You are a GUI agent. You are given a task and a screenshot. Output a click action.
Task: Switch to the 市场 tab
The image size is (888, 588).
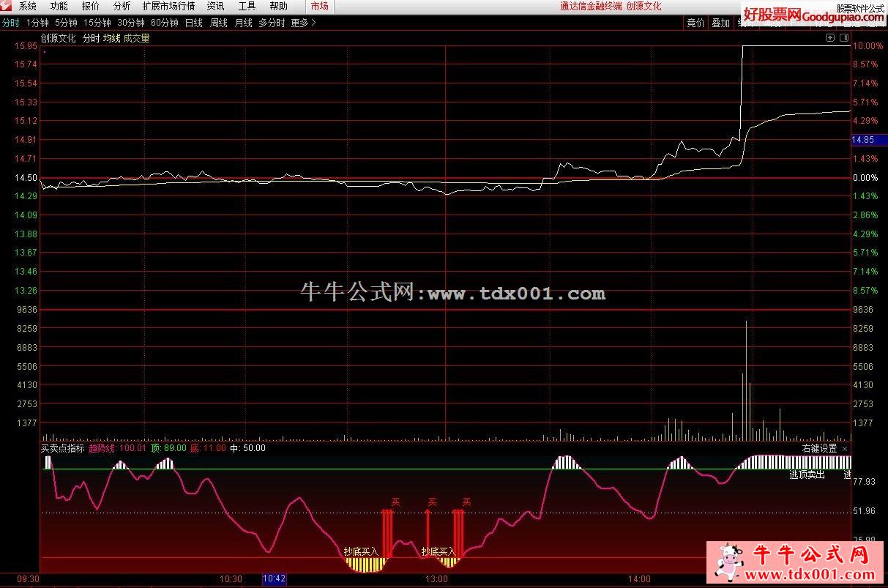[x=319, y=6]
